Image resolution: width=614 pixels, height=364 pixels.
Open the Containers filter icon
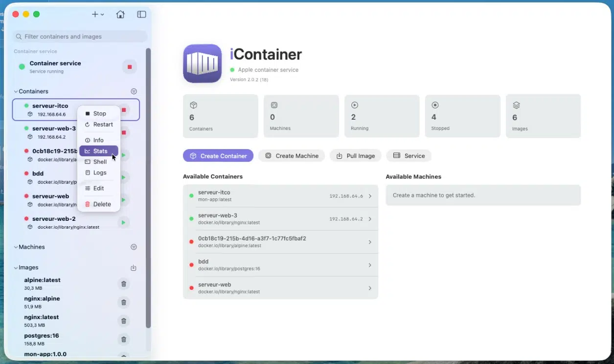134,91
